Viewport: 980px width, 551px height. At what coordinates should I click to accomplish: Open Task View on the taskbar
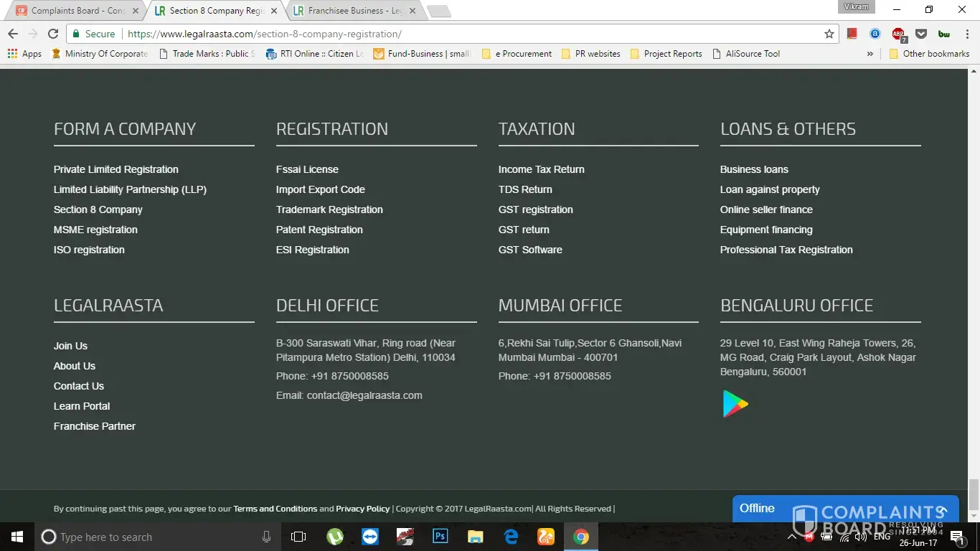(298, 537)
